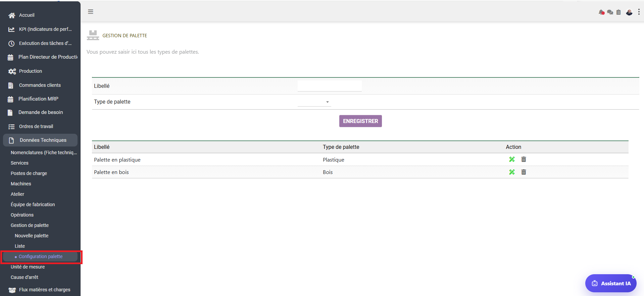
Task: Open Commandes clients menu
Action: pos(40,85)
